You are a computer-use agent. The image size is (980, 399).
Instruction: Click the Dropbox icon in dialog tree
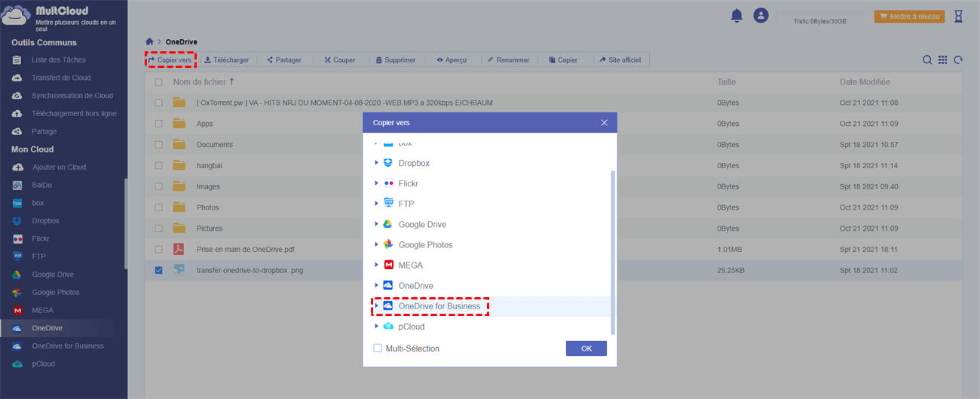388,163
